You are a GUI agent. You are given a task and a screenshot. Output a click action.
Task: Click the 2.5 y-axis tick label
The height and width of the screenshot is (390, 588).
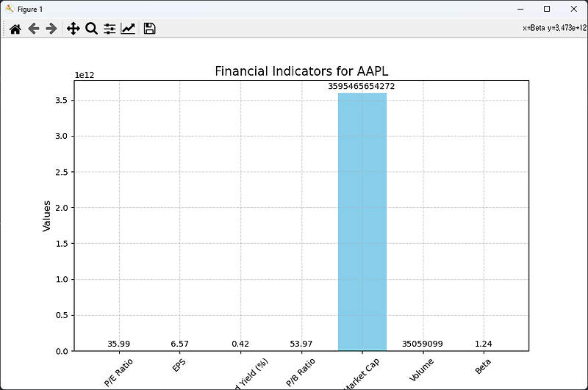tap(62, 172)
